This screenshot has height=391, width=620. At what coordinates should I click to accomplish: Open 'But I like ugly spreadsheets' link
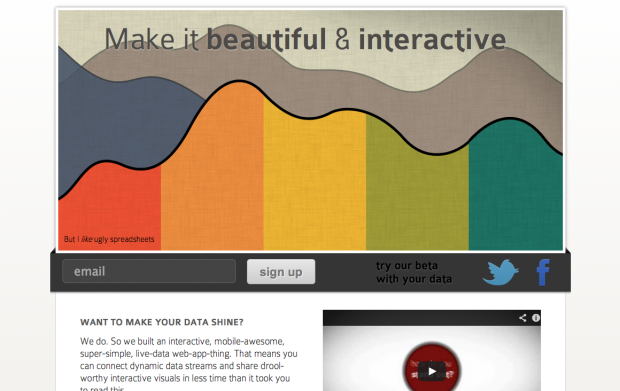(x=109, y=239)
